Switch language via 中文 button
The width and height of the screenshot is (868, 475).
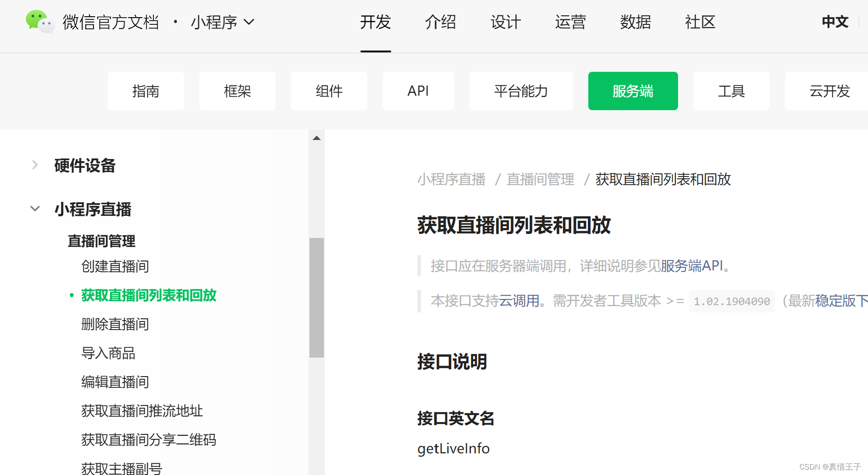pyautogui.click(x=835, y=22)
